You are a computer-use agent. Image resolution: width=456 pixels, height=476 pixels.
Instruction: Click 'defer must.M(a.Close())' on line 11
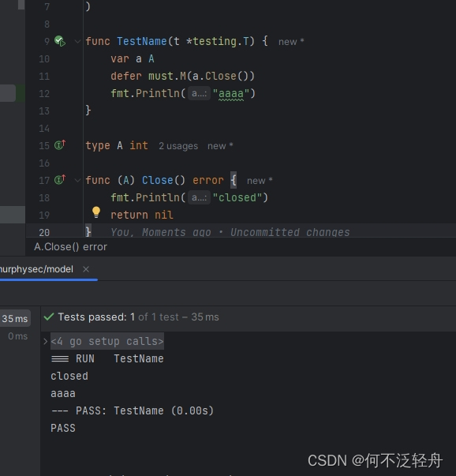pos(182,76)
